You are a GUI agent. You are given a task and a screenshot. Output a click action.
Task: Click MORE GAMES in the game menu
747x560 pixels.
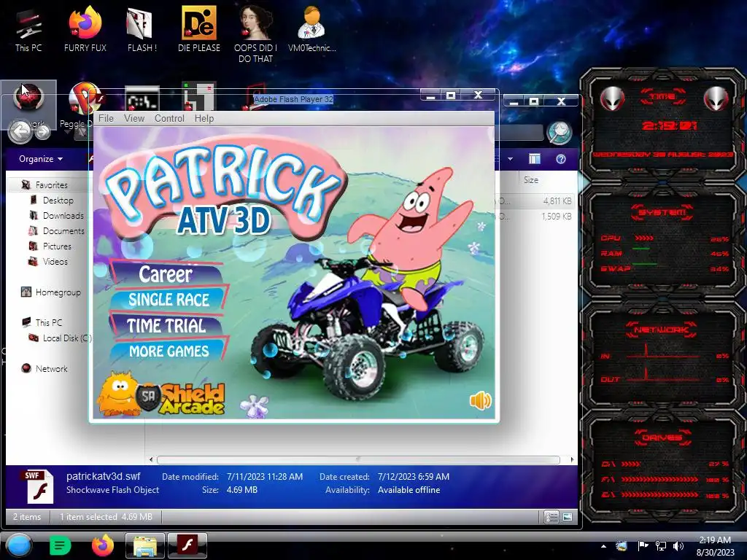(x=169, y=351)
